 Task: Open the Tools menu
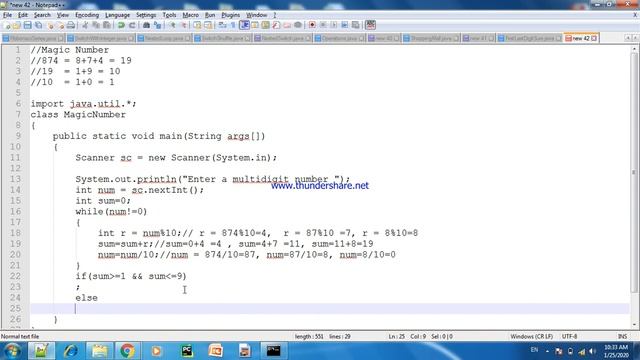169,15
